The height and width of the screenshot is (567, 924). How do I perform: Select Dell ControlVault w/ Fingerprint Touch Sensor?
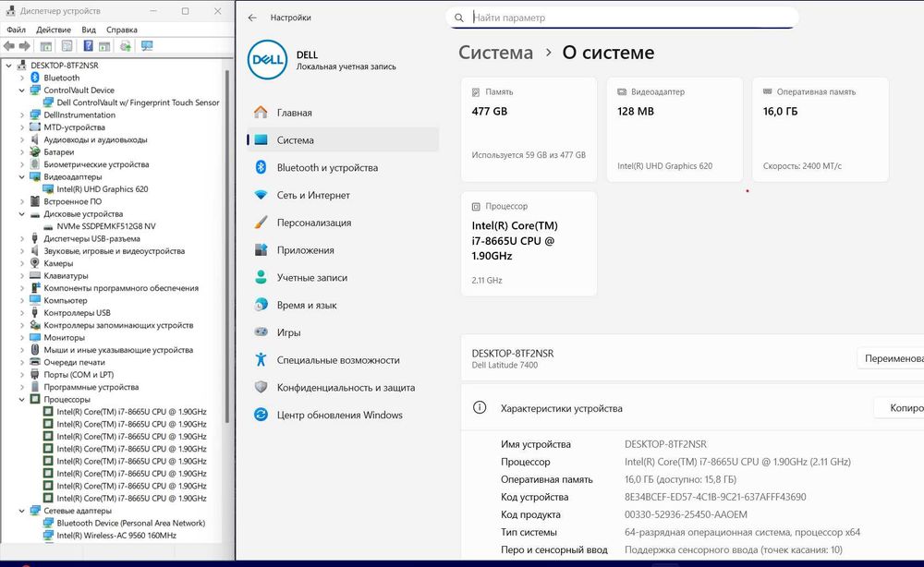pos(138,103)
